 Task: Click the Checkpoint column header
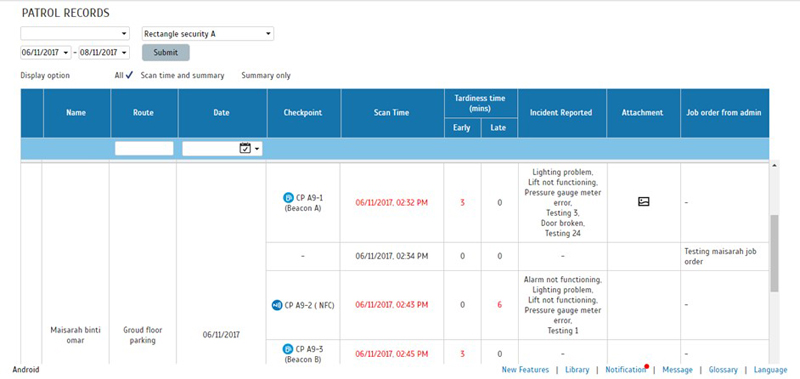click(303, 113)
